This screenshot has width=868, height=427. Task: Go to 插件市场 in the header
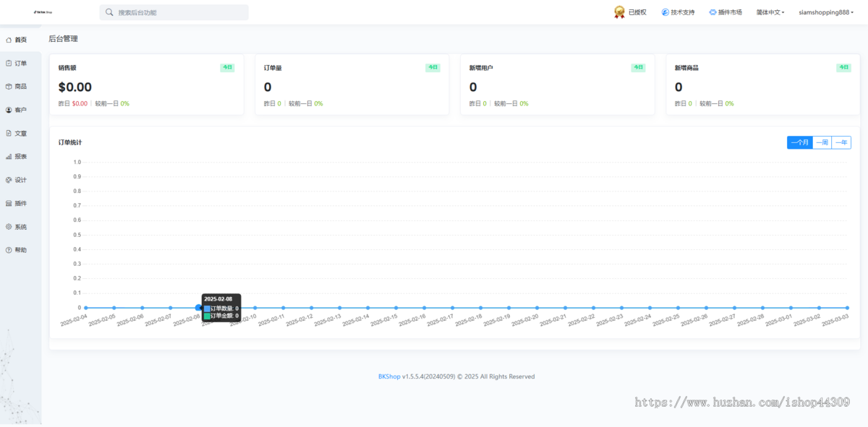point(730,12)
